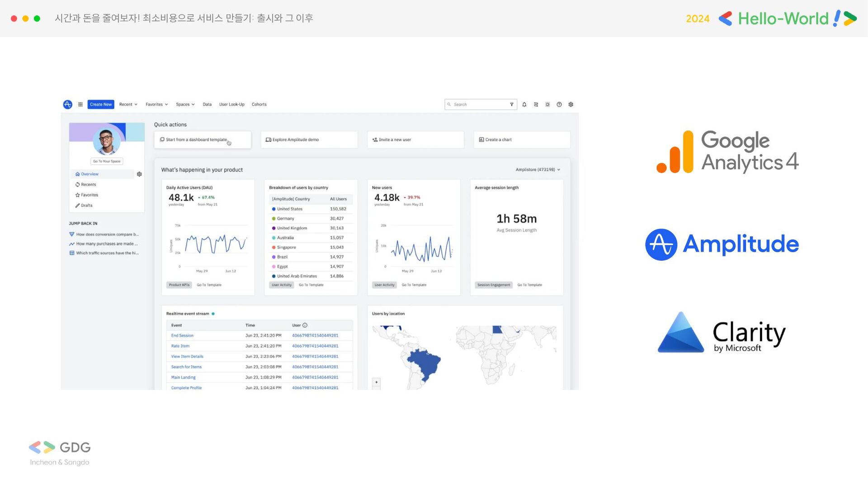868x488 pixels.
Task: Click User Activity tag under New users
Action: pyautogui.click(x=385, y=285)
